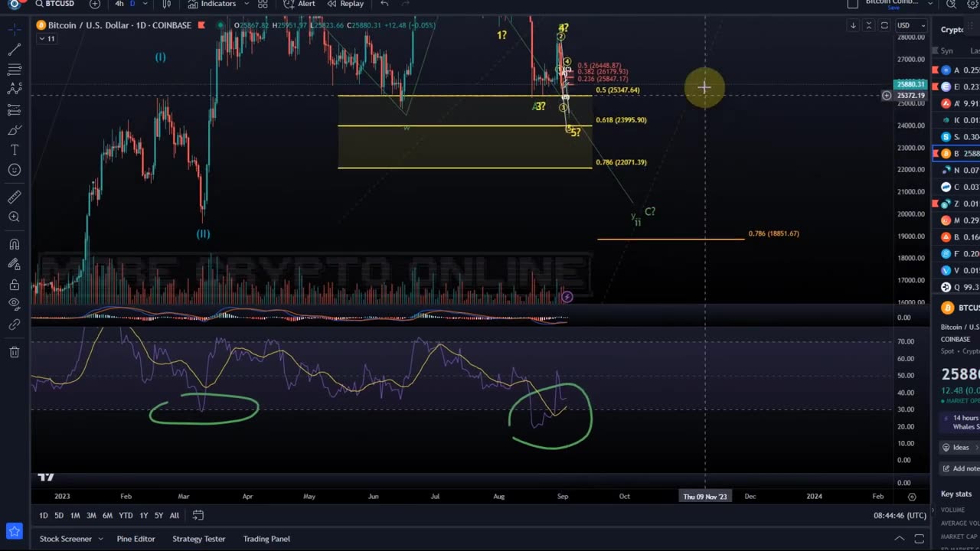The width and height of the screenshot is (980, 551).
Task: Create an Alert
Action: point(299,4)
